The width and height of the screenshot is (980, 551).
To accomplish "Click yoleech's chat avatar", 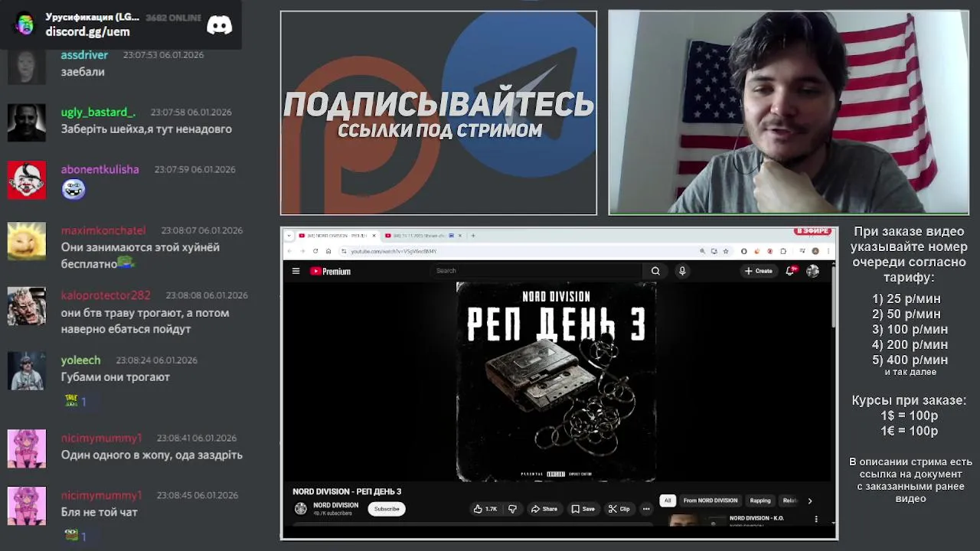I will 26,370.
